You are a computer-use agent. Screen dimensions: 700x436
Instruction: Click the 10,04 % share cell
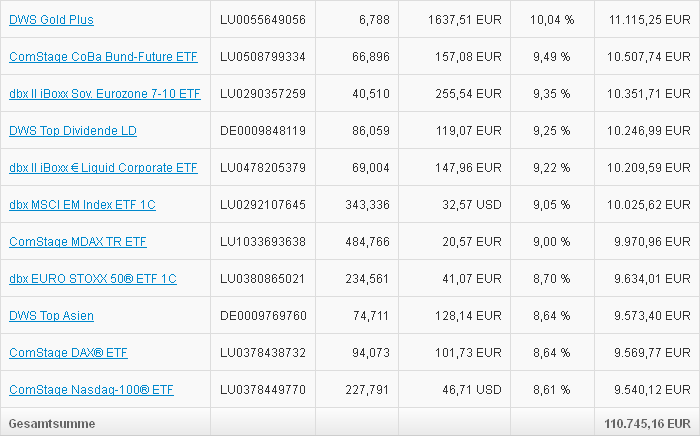pos(552,20)
